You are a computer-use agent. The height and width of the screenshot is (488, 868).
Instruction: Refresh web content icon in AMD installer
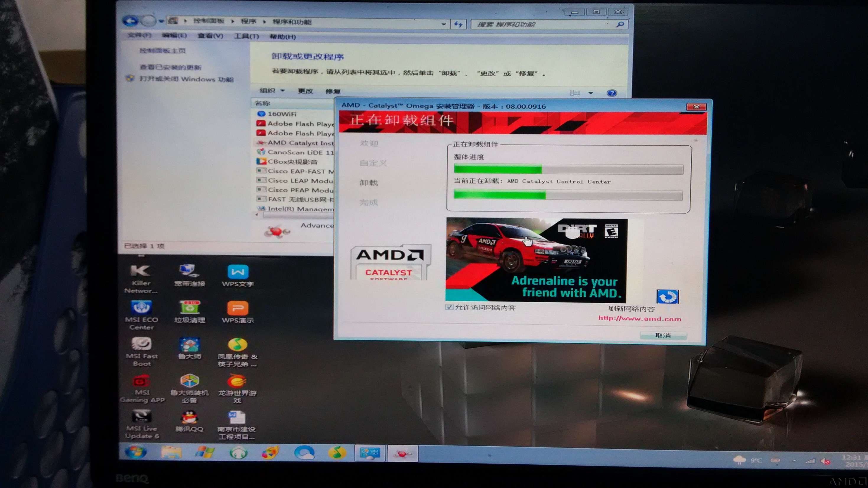(667, 297)
